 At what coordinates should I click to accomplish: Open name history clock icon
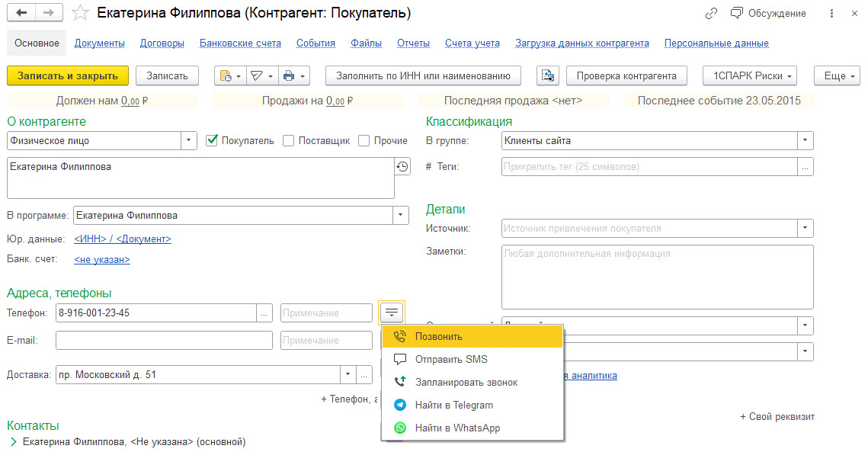[402, 166]
